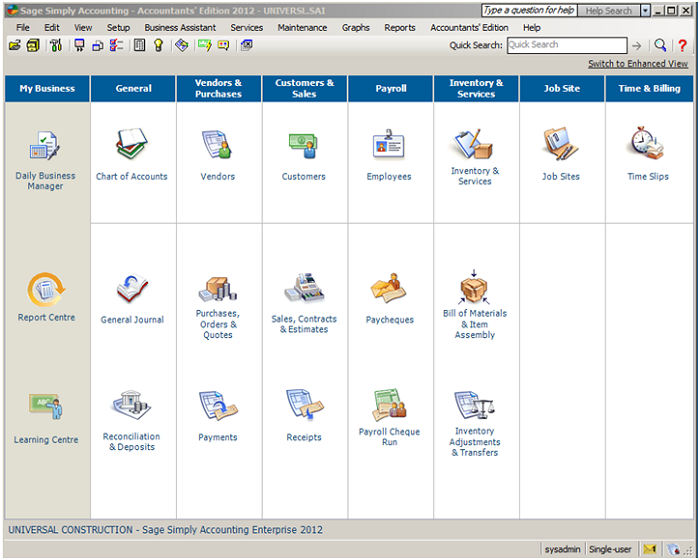The width and height of the screenshot is (700, 560).
Task: Click the hammer and screwdriver settings icon
Action: 56,45
